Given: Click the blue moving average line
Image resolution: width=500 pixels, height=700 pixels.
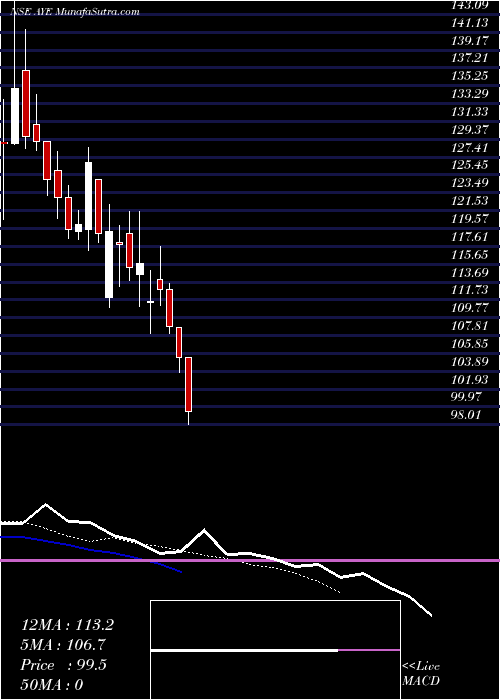Looking at the screenshot, I should click(x=89, y=549).
